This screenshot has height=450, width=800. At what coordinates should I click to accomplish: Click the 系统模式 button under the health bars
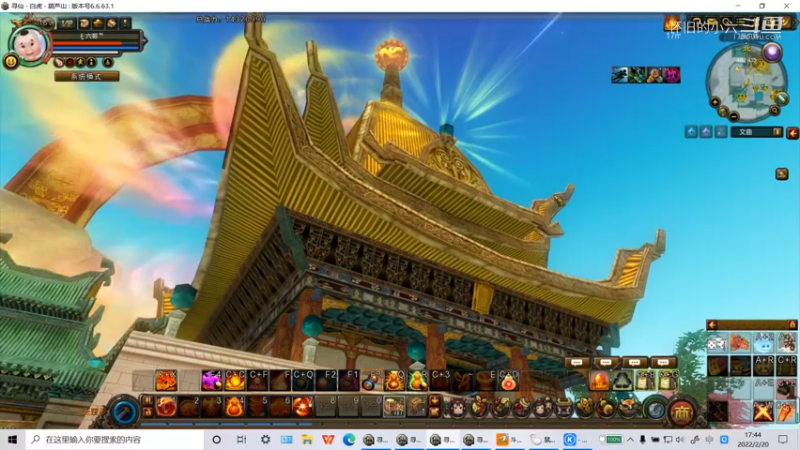tap(87, 77)
